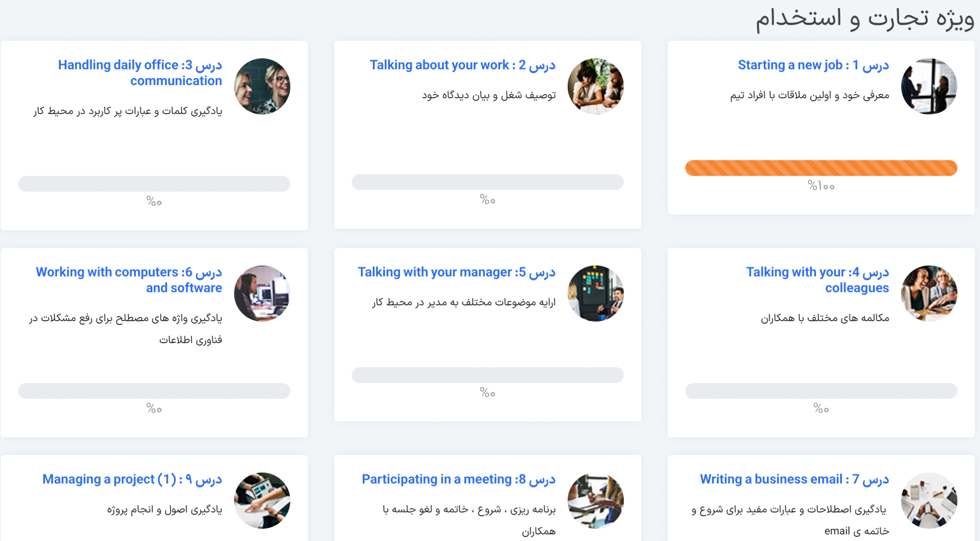
Task: Click the two smiling women lesson 3 photo
Action: pos(262,86)
